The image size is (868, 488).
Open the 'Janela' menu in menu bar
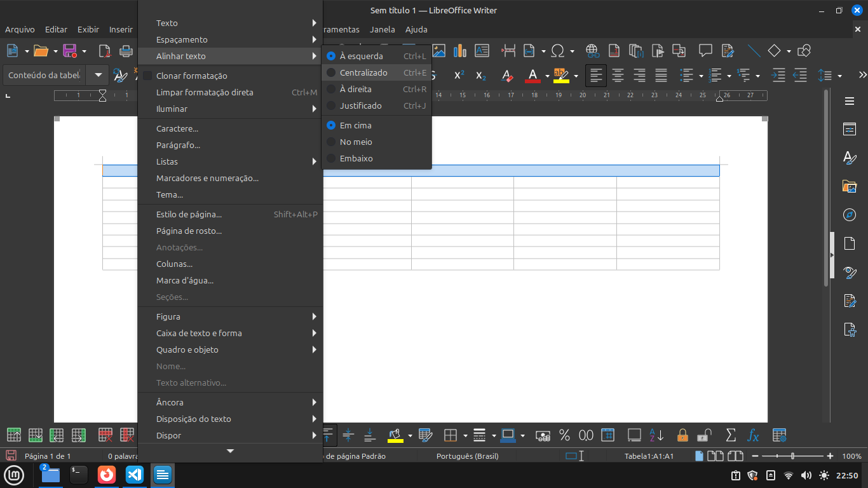383,29
